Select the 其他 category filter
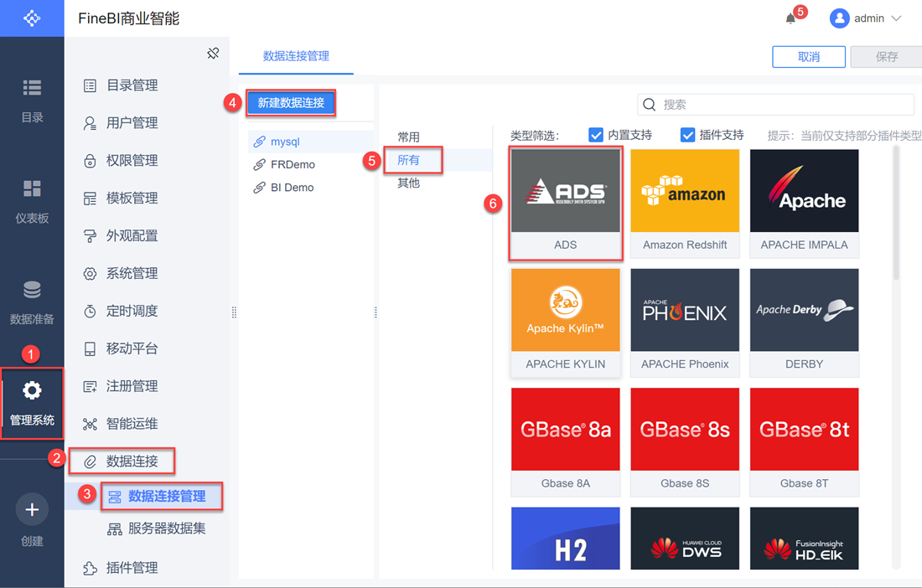Image resolution: width=922 pixels, height=588 pixels. tap(409, 183)
